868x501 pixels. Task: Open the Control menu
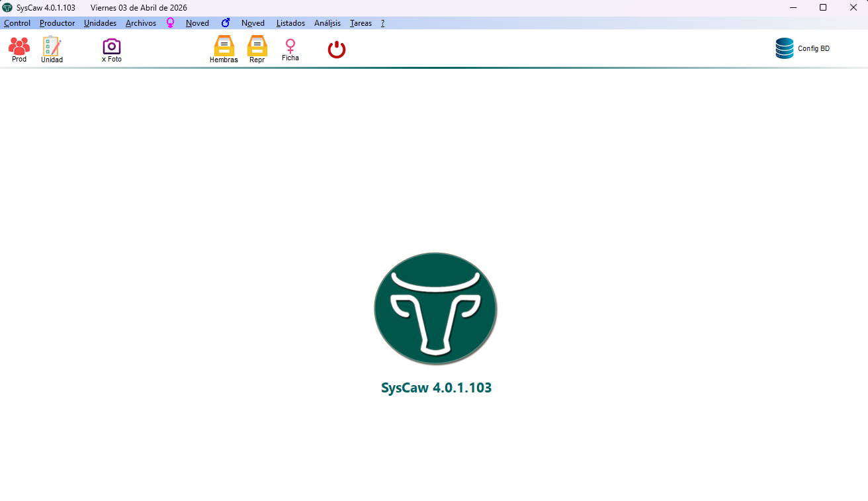coord(17,23)
